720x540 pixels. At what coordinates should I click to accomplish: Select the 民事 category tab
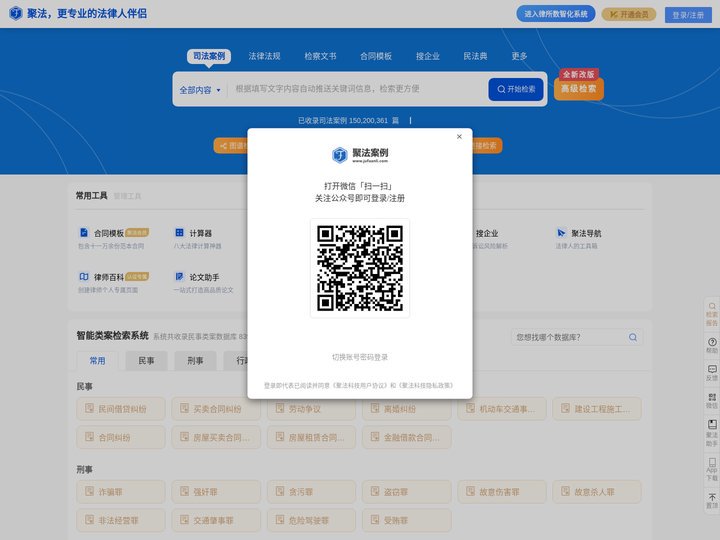click(x=146, y=360)
